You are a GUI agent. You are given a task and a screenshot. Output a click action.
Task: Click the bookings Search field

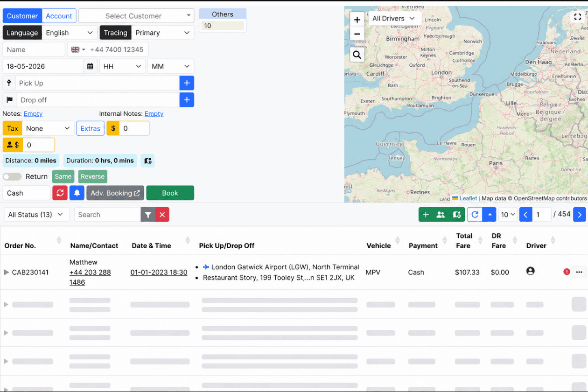click(107, 215)
